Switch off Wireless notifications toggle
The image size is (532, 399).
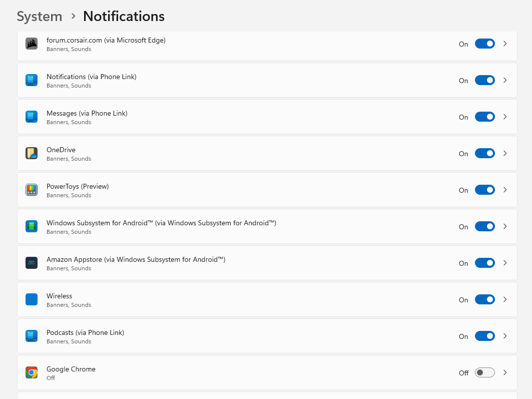[x=484, y=299]
